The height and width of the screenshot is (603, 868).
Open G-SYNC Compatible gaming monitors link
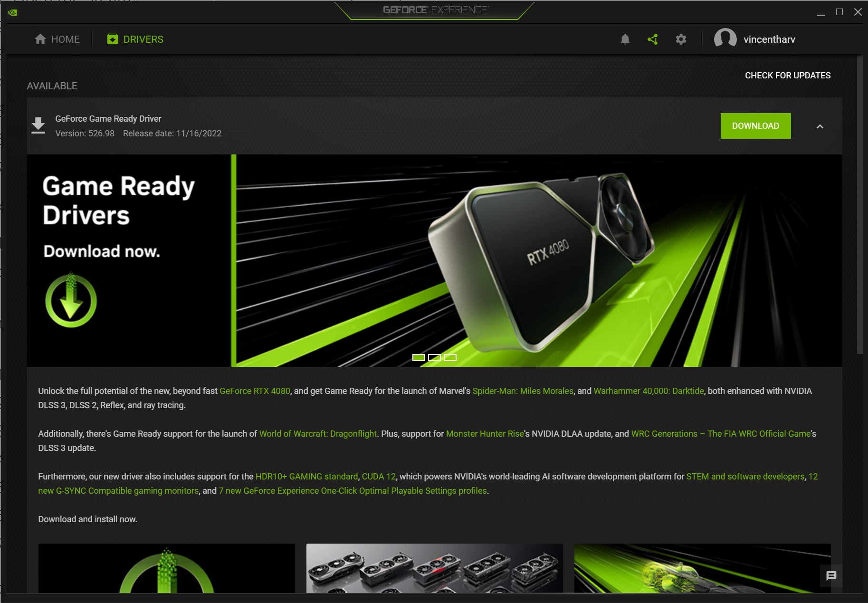coord(118,491)
